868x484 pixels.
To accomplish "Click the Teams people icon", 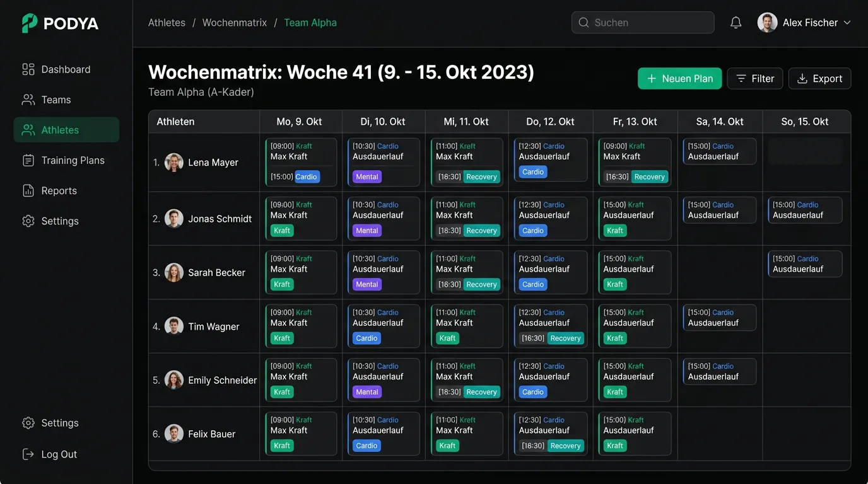I will (28, 100).
